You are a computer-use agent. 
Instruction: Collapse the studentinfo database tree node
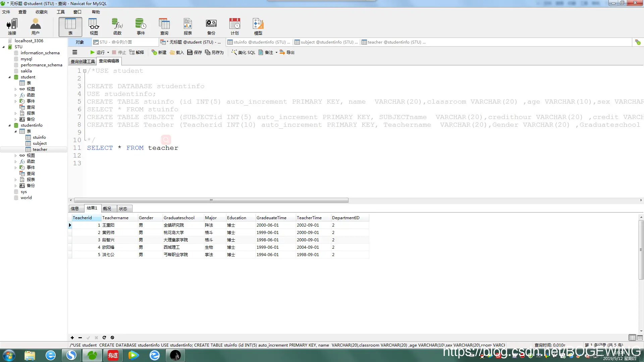[x=9, y=125]
